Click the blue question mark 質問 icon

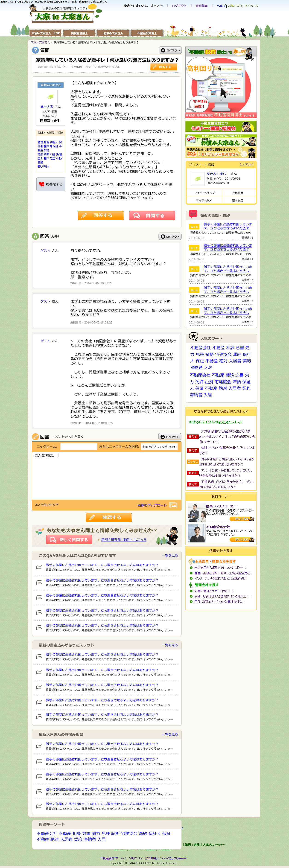pyautogui.click(x=35, y=50)
